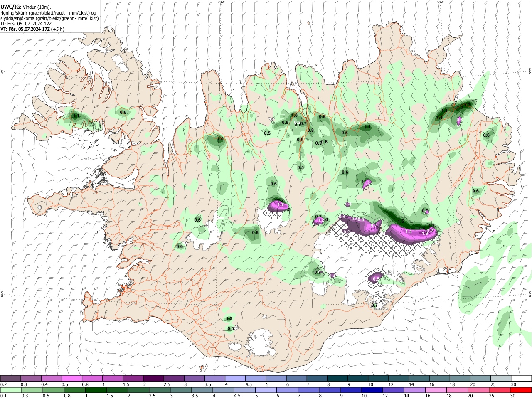Click the 1.8 precipitation value on the map
532x399 pixels.
pos(425,233)
